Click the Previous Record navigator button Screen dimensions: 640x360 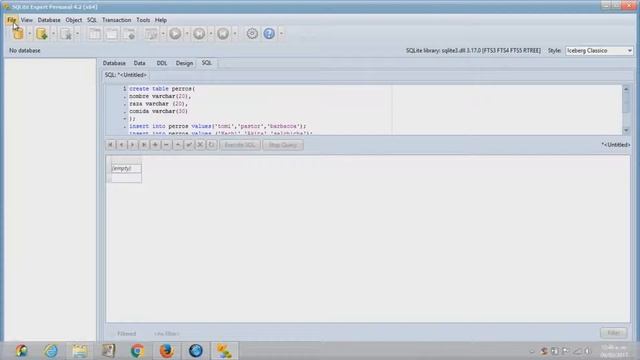click(x=122, y=145)
